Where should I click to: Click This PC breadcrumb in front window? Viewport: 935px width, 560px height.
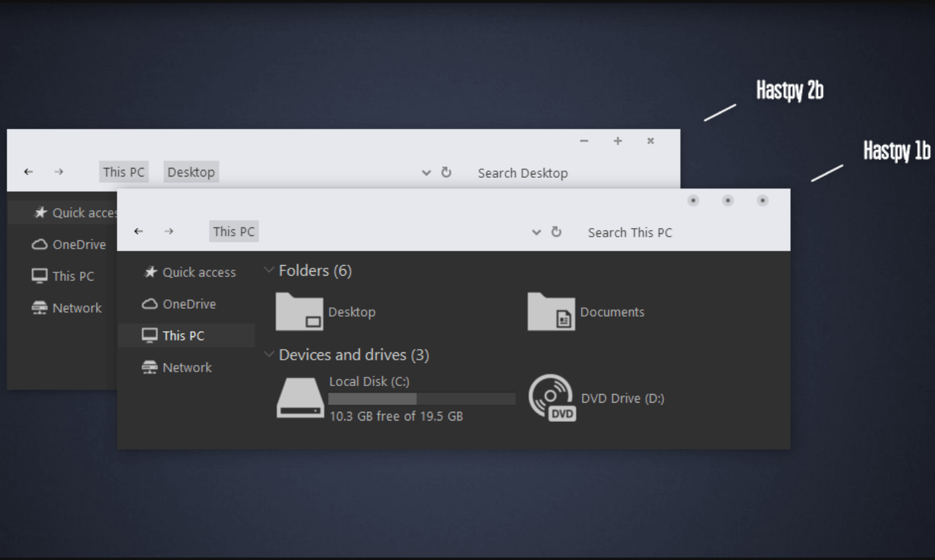(x=233, y=231)
